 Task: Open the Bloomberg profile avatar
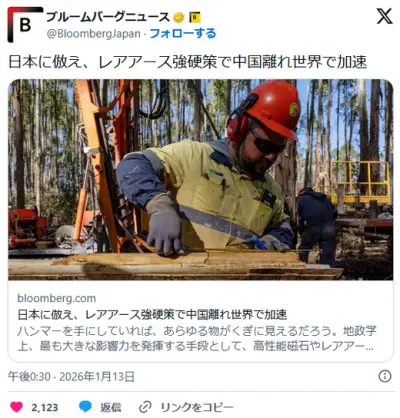[25, 25]
